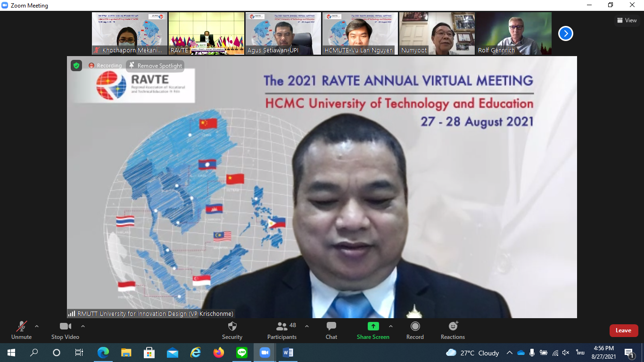Open Internet Explorer from taskbar
This screenshot has width=644, height=362.
pos(196,353)
